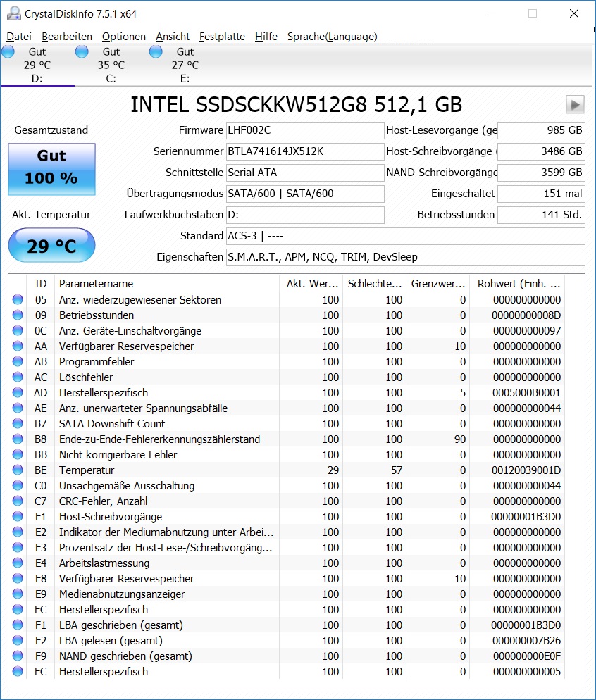Click the Firmware field LHF002C
The width and height of the screenshot is (596, 700).
pos(305,130)
